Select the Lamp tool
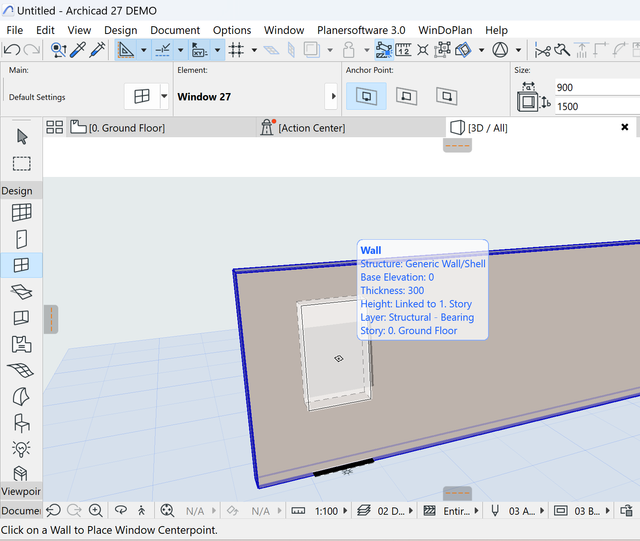640x541 pixels. coord(21,449)
